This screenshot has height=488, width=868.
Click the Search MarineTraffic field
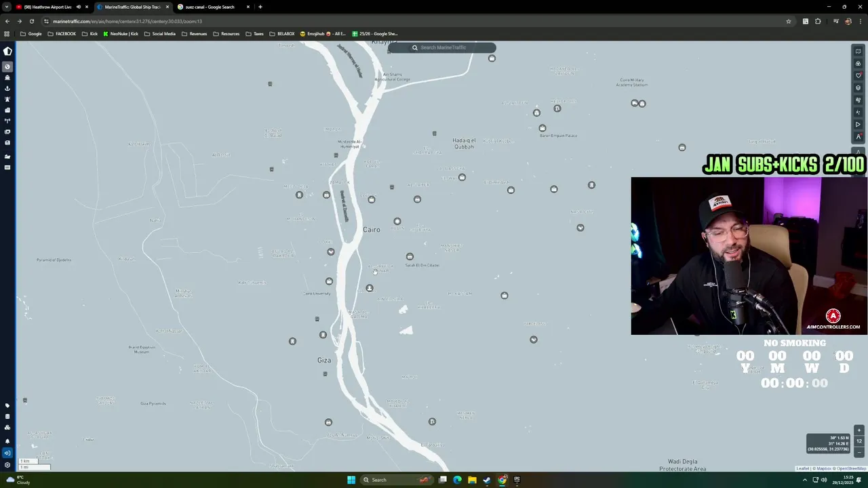pyautogui.click(x=441, y=47)
